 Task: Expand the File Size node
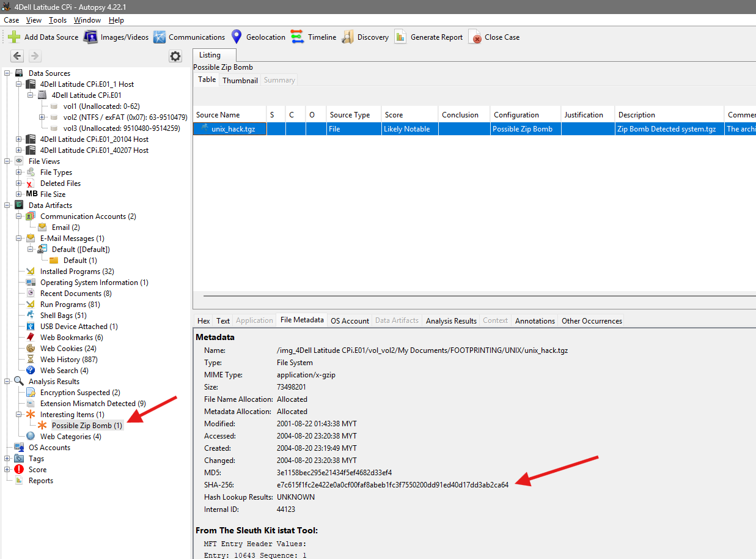19,194
